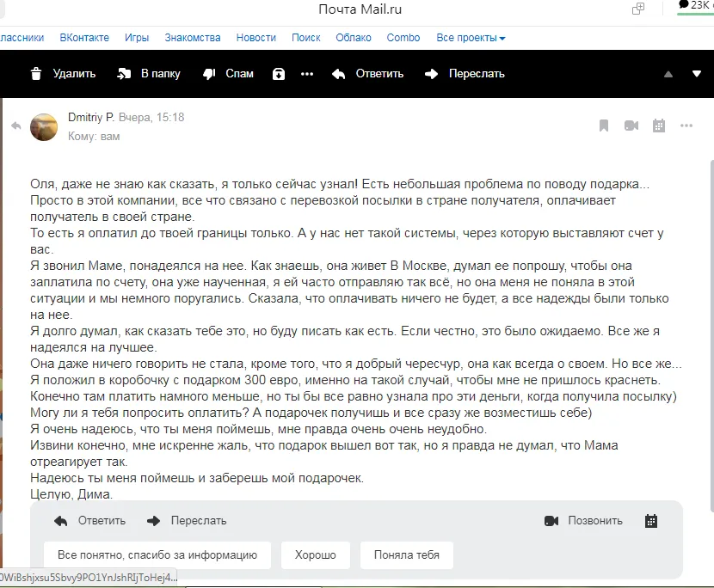Viewport: 714px width, 588px height.
Task: Click Ответить in the black toolbar
Action: tap(379, 74)
